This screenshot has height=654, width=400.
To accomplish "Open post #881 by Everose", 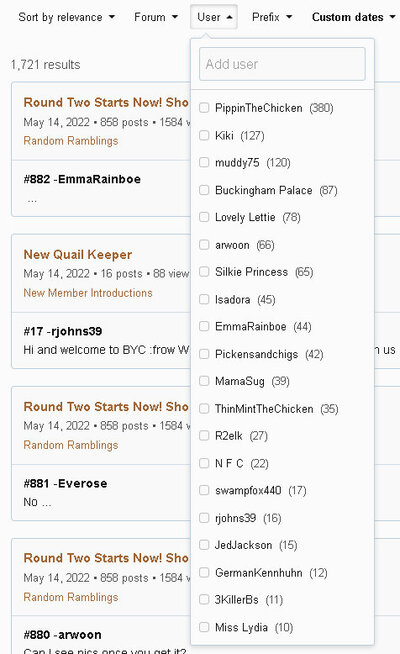I will click(65, 483).
